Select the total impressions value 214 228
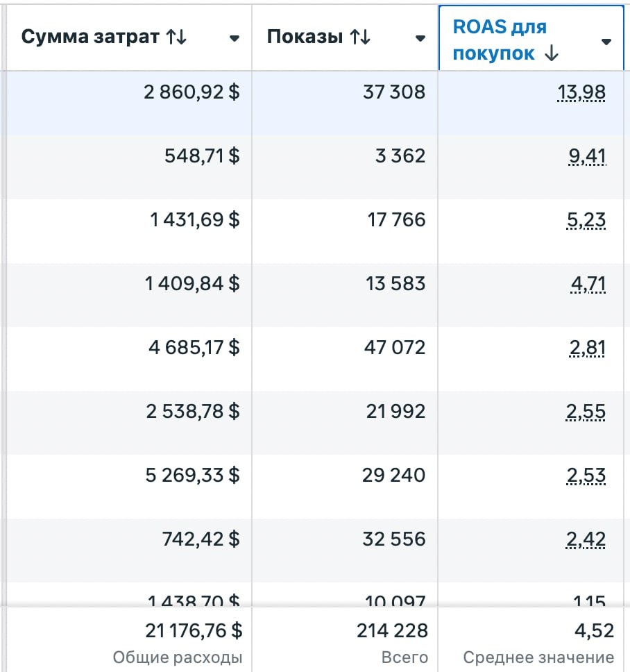630x672 pixels. 392,630
